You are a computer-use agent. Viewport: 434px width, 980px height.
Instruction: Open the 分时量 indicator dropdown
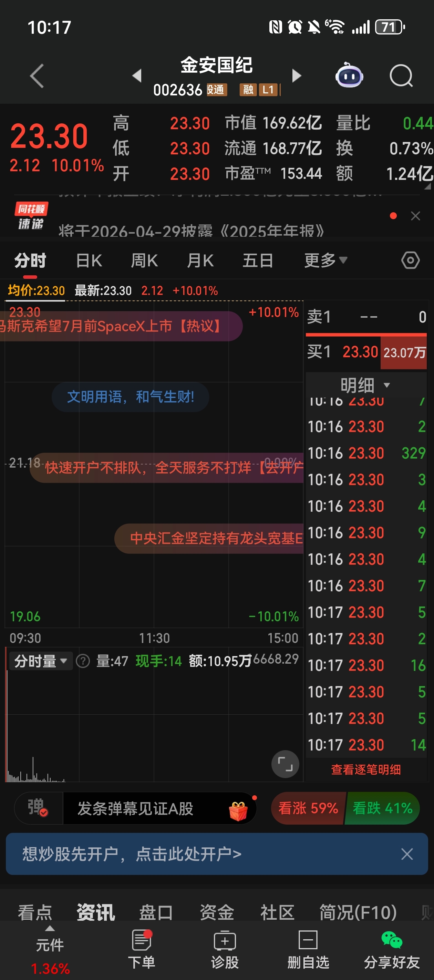[x=41, y=661]
